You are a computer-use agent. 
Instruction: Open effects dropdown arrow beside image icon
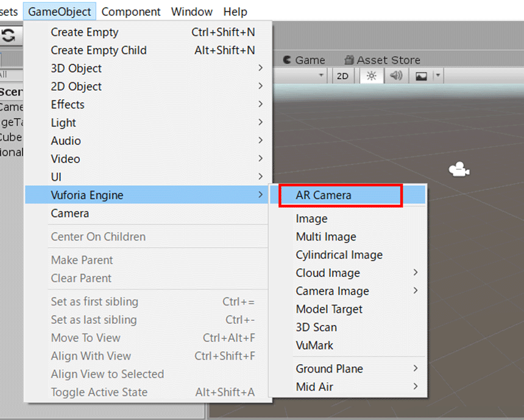[x=437, y=76]
